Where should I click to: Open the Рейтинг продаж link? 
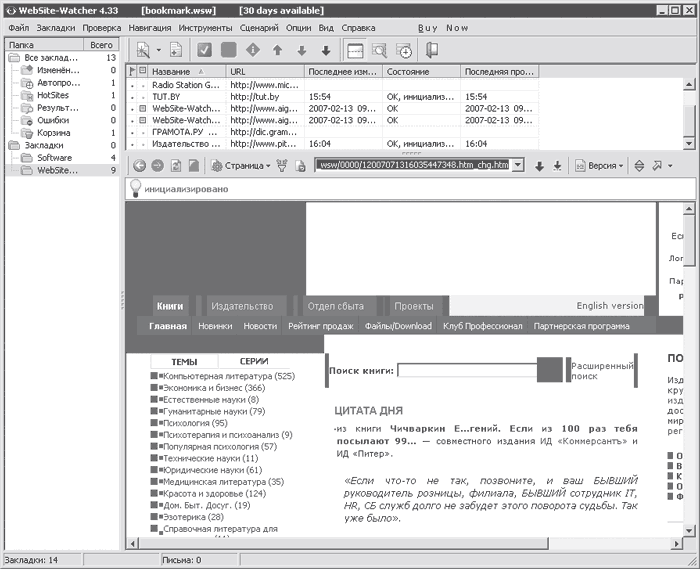(x=321, y=326)
